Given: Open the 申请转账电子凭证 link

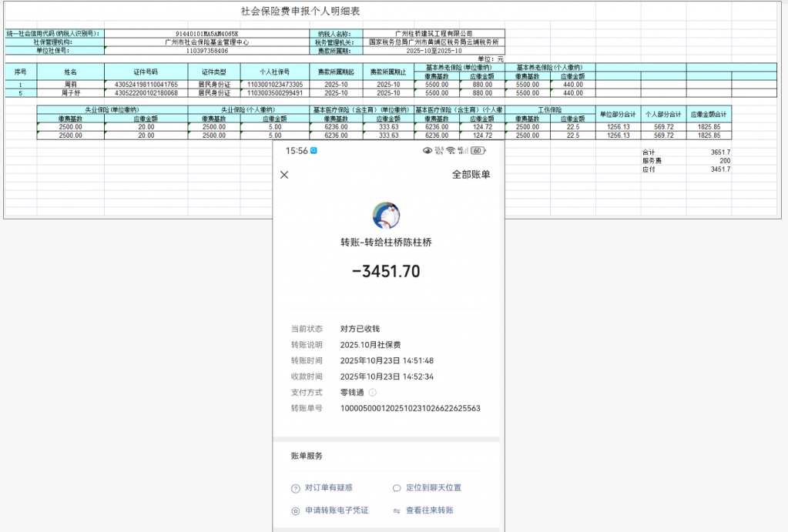Looking at the screenshot, I should pos(337,510).
